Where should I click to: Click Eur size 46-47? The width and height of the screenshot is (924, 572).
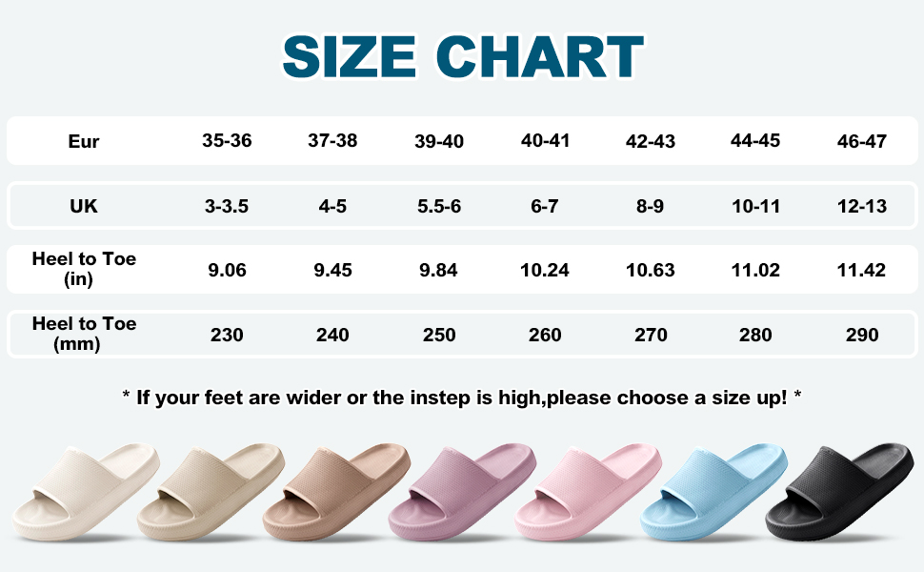tap(862, 142)
